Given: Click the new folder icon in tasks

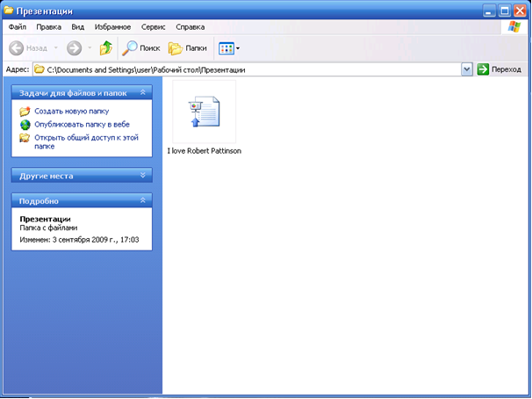Looking at the screenshot, I should [x=25, y=111].
